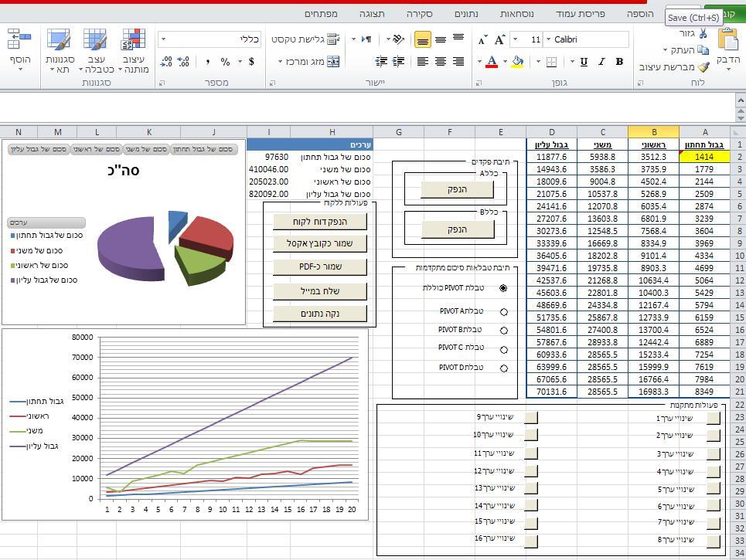Image resolution: width=746 pixels, height=560 pixels.
Task: Apply the percent (%) style
Action: (x=225, y=62)
